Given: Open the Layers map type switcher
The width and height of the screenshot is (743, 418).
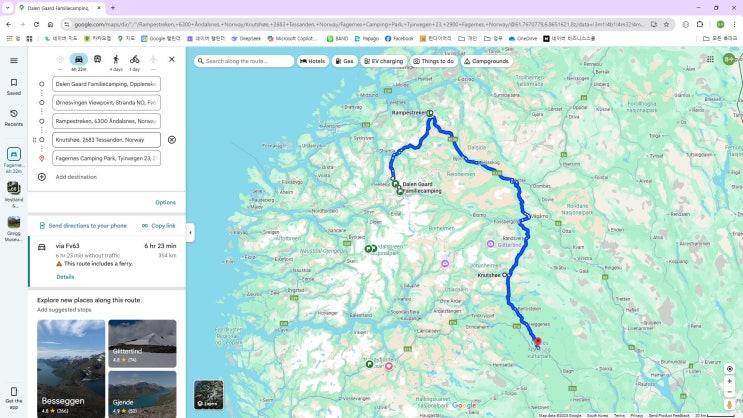Looking at the screenshot, I should click(208, 394).
